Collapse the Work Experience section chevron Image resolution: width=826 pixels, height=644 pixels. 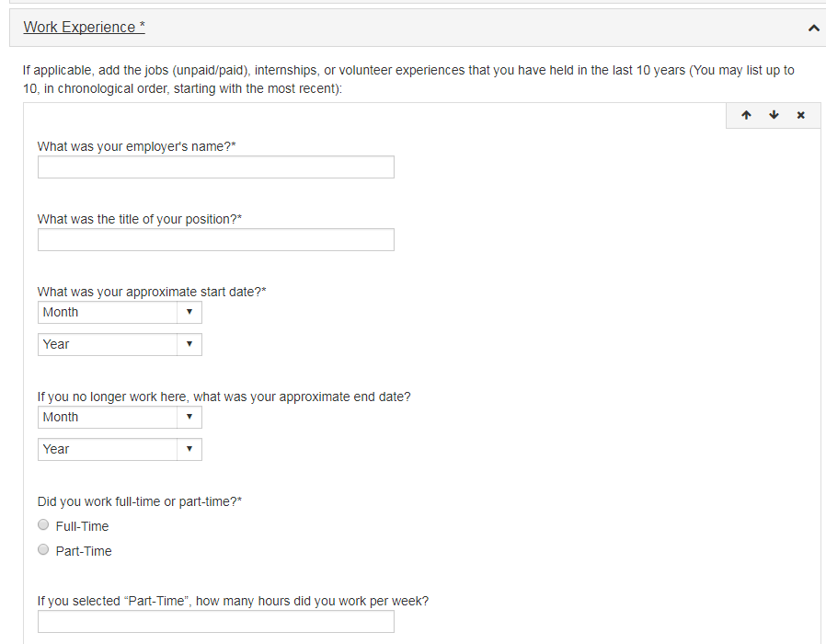pos(813,29)
